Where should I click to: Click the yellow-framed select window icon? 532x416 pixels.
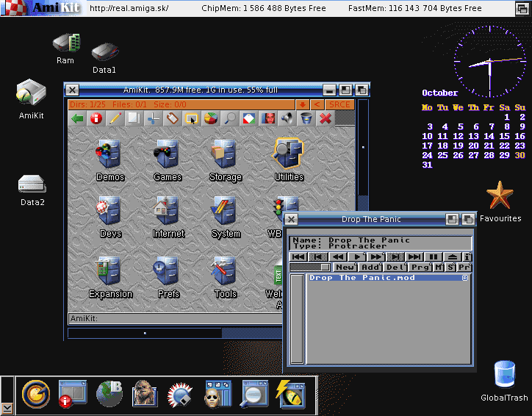coord(192,118)
